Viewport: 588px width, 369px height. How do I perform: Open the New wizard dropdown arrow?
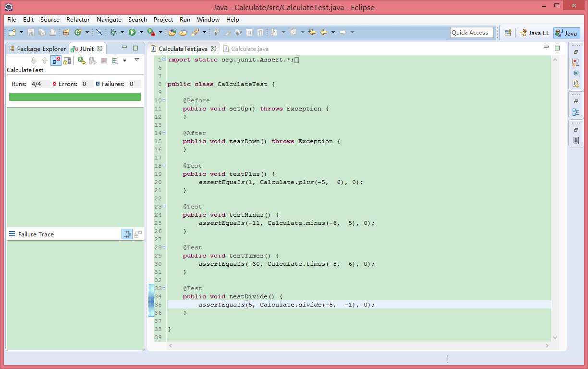pos(21,33)
